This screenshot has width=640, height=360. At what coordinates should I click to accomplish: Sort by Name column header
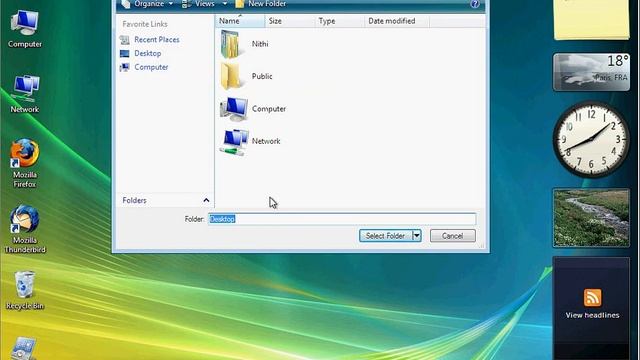240,21
